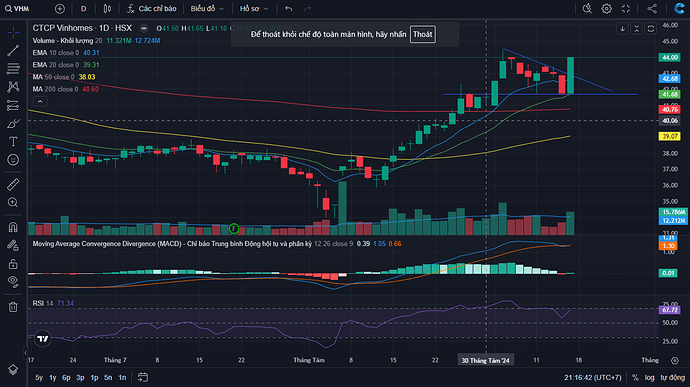Undo the last chart action
The height and width of the screenshot is (387, 690).
[289, 9]
